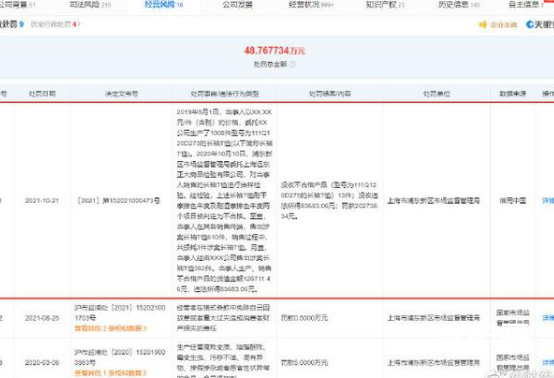Image resolution: width=554 pixels, height=378 pixels.
Task: Click the info icon beside 处罚总金额
Action: [293, 64]
